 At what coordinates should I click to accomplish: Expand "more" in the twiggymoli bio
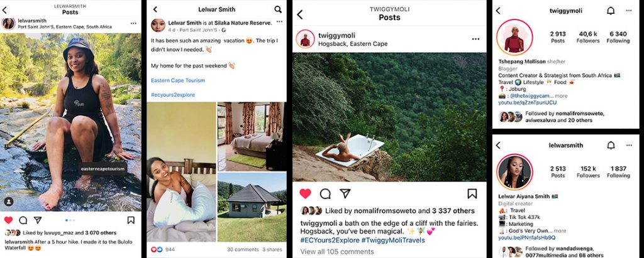pos(561,95)
